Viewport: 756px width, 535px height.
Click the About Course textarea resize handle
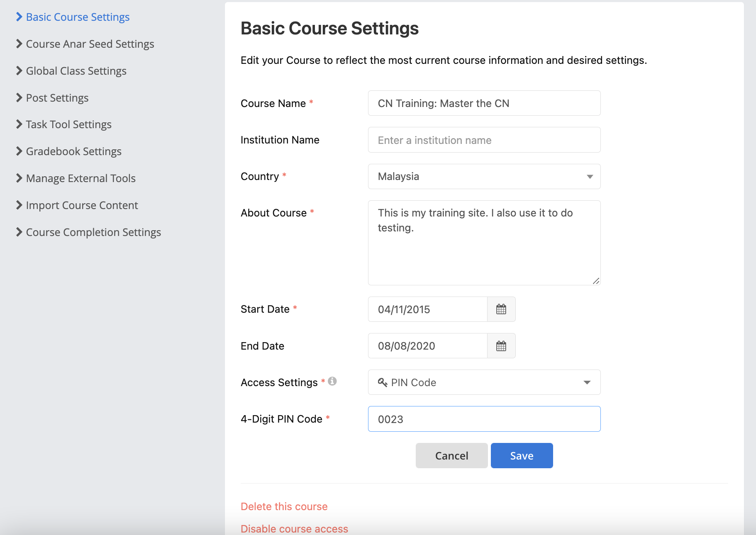(596, 281)
